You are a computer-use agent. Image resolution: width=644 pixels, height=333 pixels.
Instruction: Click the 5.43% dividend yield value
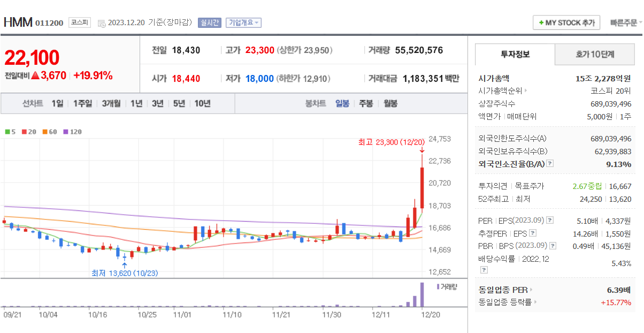[622, 263]
